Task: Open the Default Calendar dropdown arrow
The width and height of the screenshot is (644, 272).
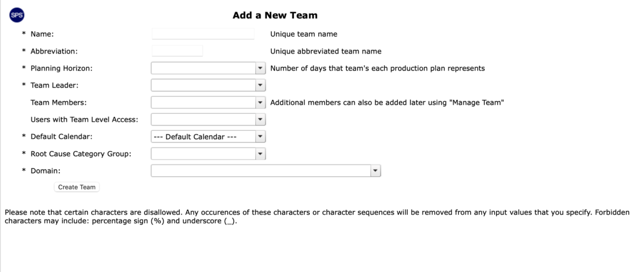Action: [x=260, y=137]
